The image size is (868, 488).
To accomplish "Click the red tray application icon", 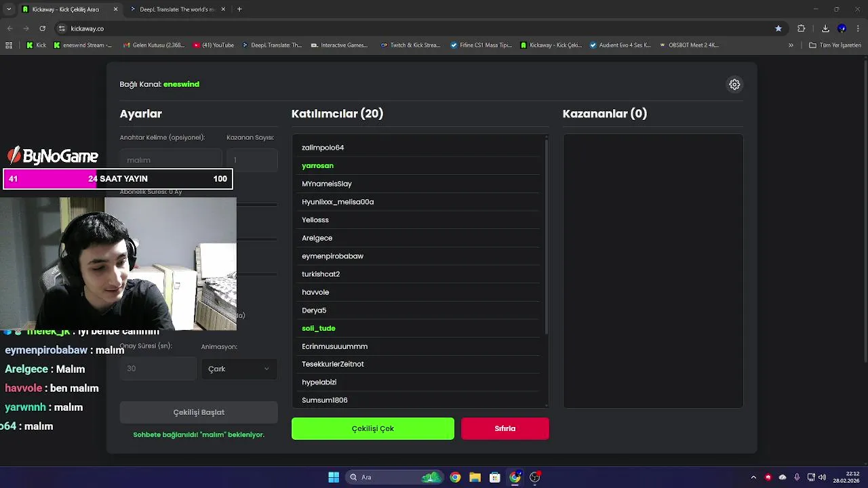I will point(768,477).
